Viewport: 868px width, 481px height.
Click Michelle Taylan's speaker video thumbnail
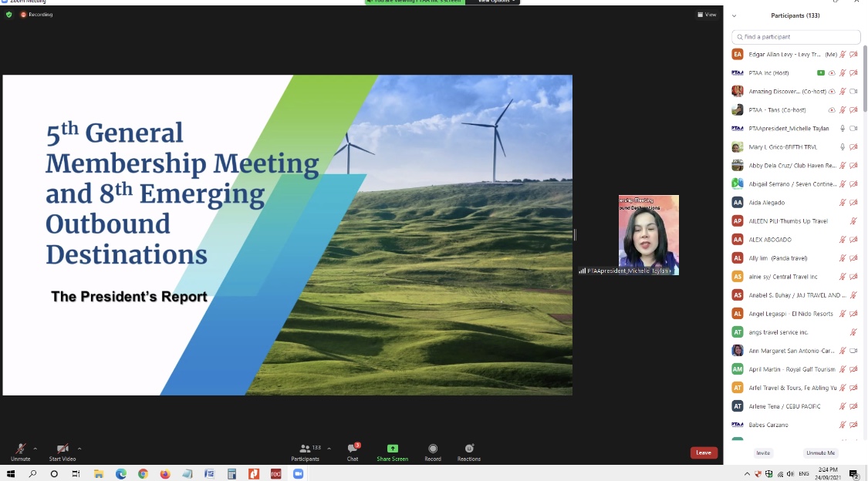click(x=648, y=235)
